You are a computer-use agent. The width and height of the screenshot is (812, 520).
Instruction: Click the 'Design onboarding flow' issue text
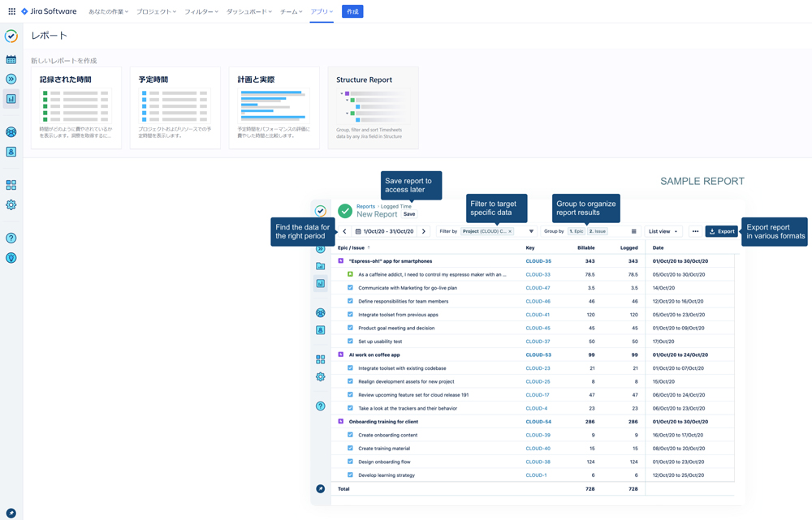coord(384,462)
